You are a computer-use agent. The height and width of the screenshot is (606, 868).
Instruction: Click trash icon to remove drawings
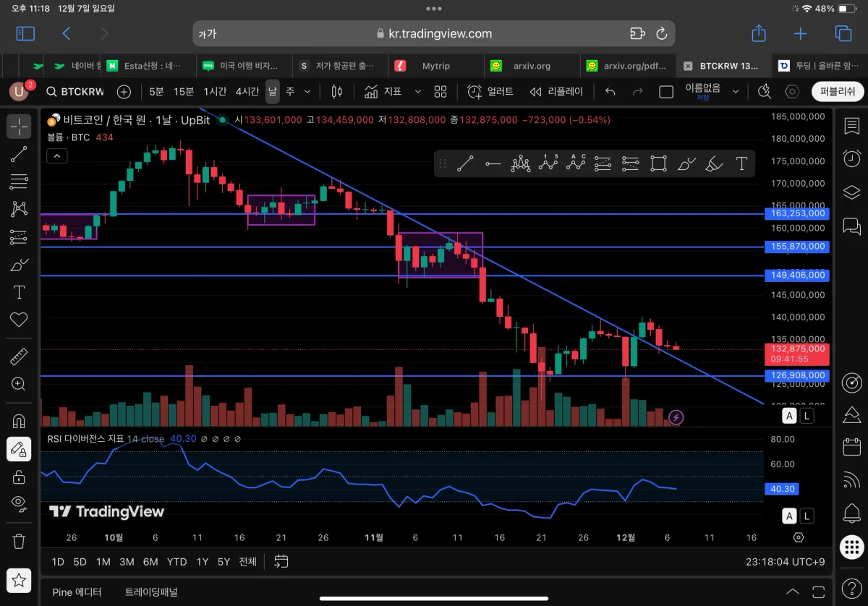click(19, 541)
